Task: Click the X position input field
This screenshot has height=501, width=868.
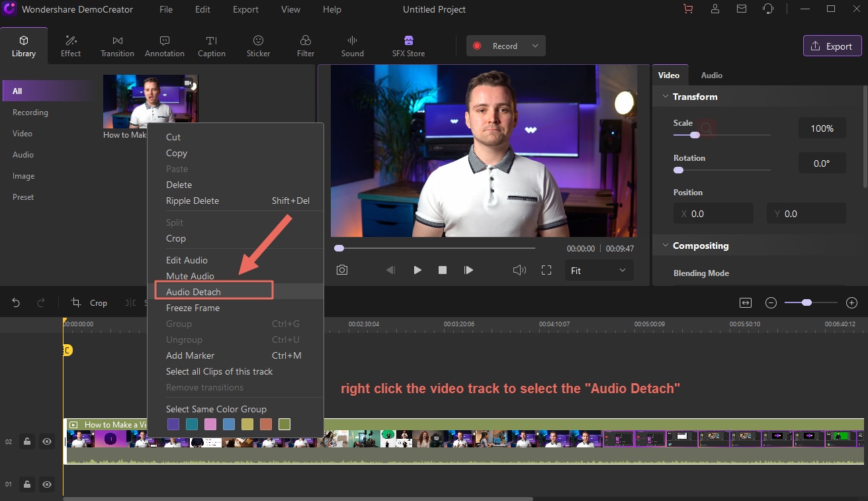Action: tap(713, 214)
